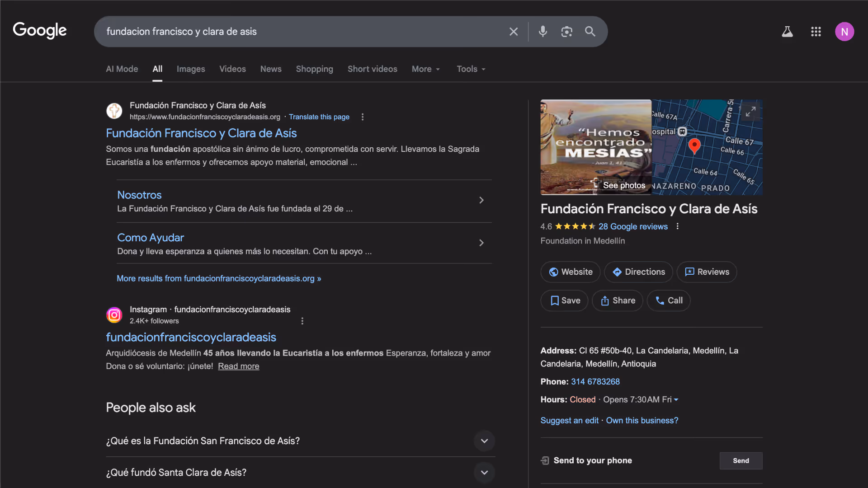This screenshot has height=488, width=868.
Task: Expand question about Fundación San Francisco de Asís
Action: click(x=301, y=441)
